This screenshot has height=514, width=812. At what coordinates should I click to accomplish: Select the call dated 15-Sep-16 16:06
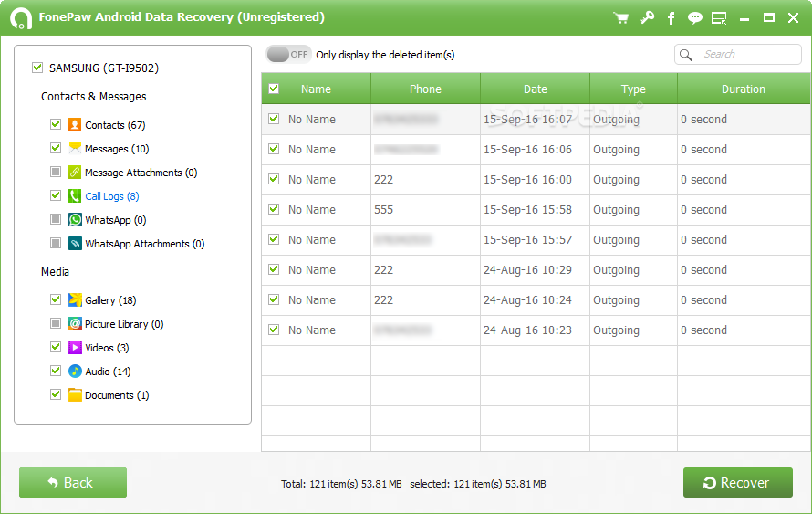pyautogui.click(x=536, y=150)
